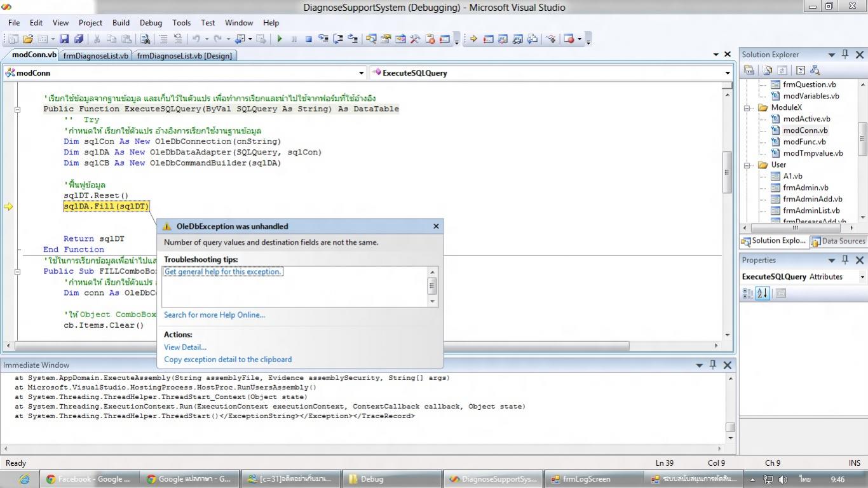Switch to Data Sources tab

pyautogui.click(x=837, y=241)
